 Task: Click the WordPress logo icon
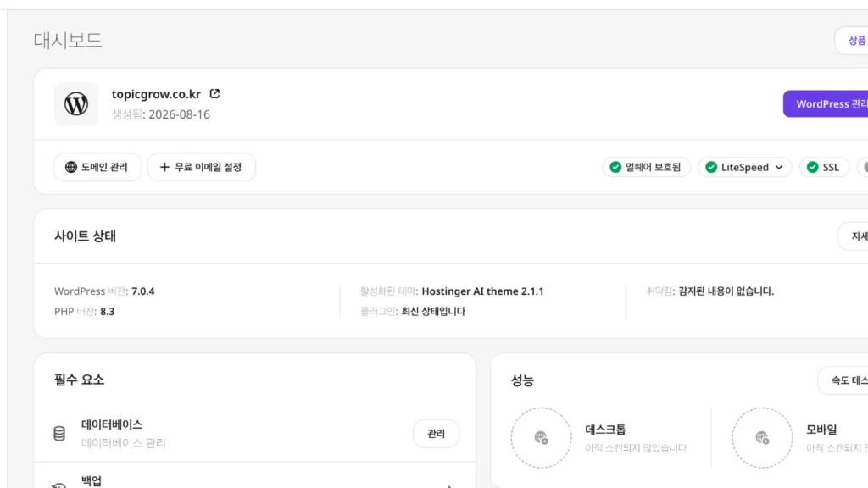pos(76,104)
